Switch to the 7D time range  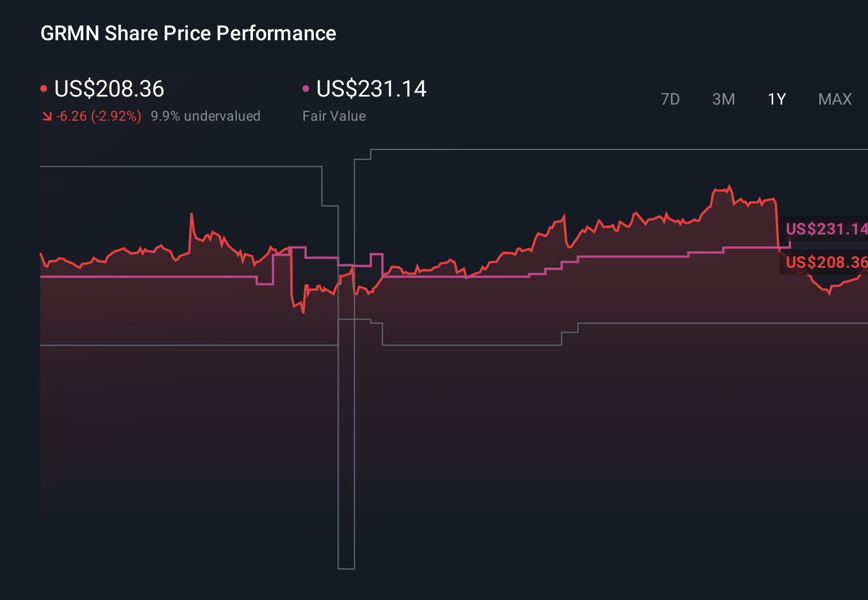(x=670, y=99)
